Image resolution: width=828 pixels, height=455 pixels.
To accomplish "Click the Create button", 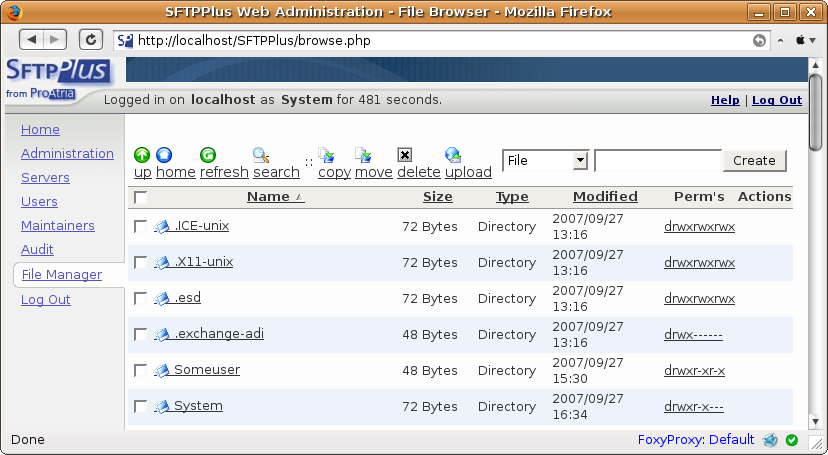I will click(754, 160).
